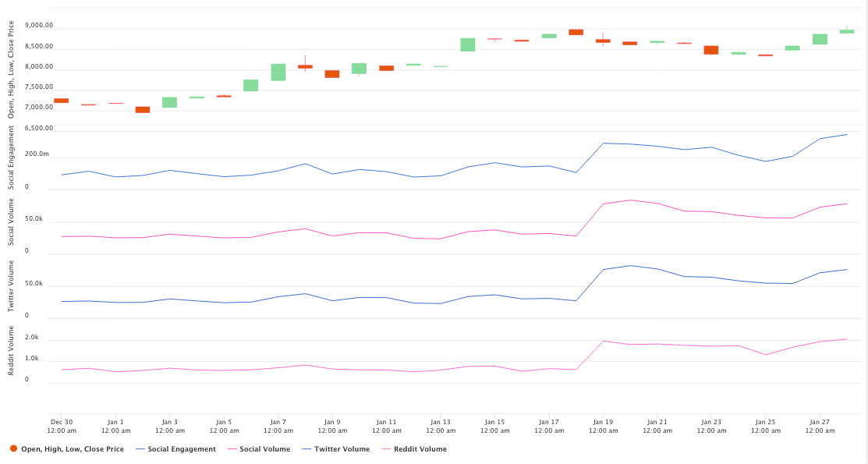Click the 2.0k Reddit Volume axis label
The image size is (868, 464).
(31, 337)
